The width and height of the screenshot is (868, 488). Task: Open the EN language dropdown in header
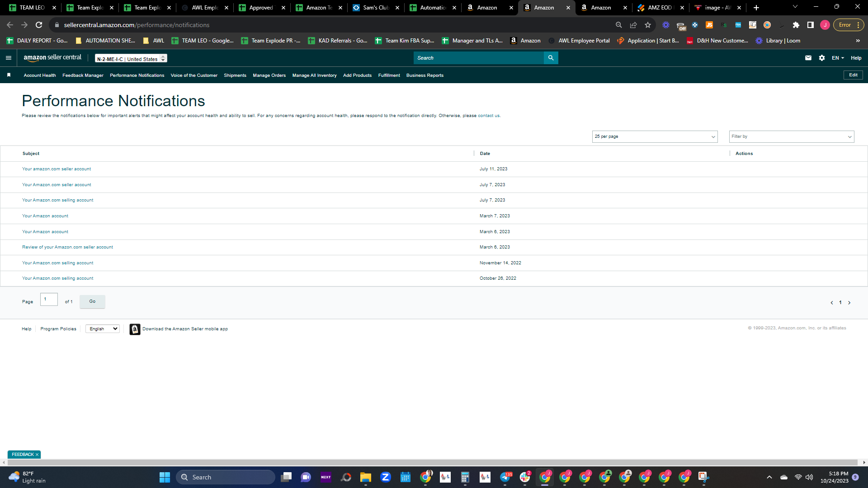(838, 58)
